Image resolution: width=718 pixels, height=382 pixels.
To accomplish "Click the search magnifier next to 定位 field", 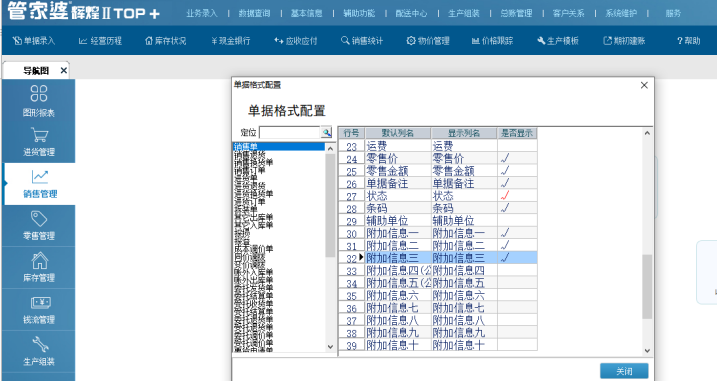I will coord(326,132).
